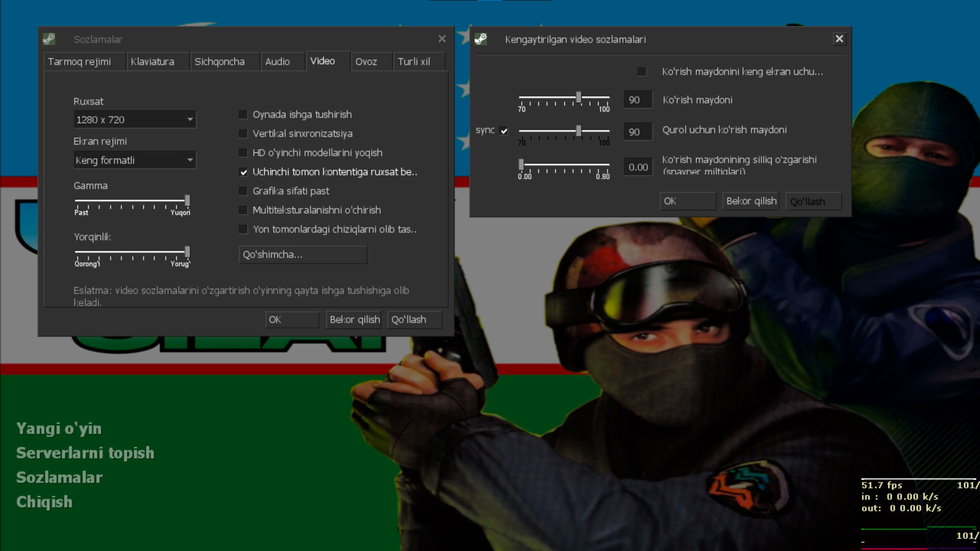Close the Kengaytirilgan video sozlamalari window
Viewport: 980px width, 551px height.
(839, 39)
